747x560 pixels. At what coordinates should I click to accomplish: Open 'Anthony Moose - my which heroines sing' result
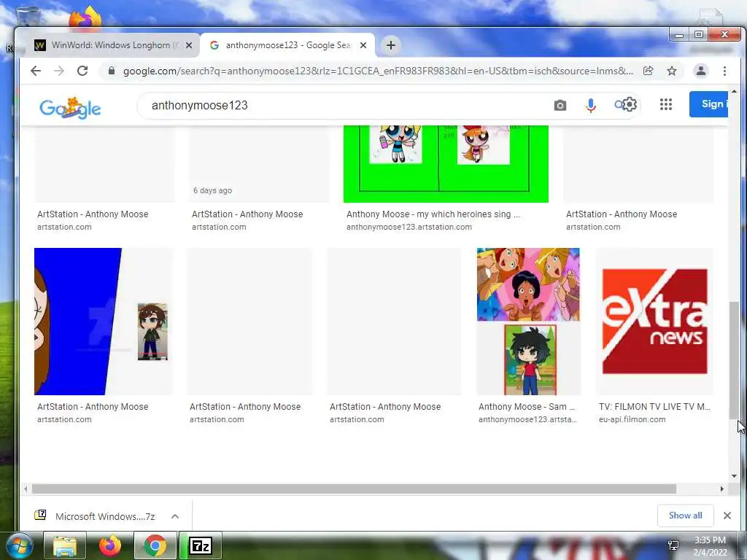433,214
